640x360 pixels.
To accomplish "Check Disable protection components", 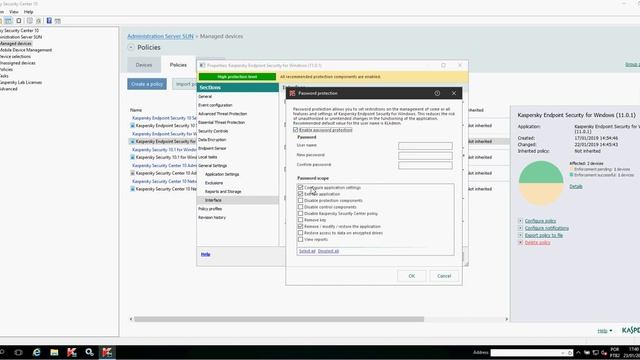I will coord(300,200).
